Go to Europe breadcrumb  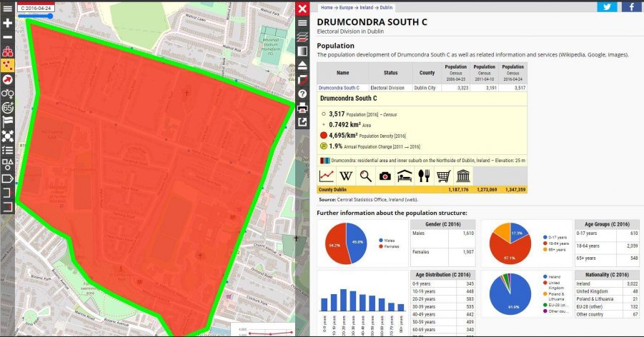pos(346,7)
